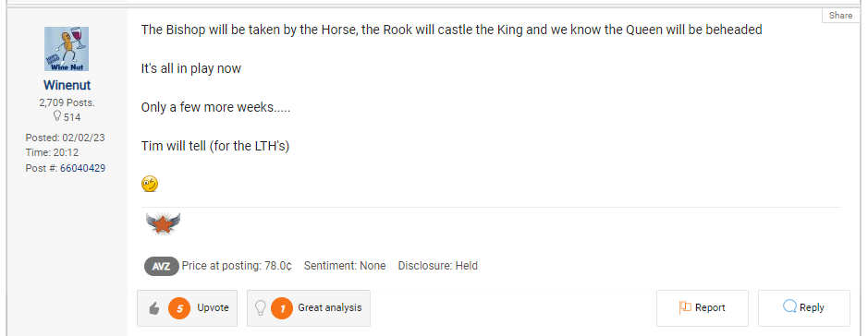868x336 pixels.
Task: Click the orange 1 great analysis count
Action: 282,308
